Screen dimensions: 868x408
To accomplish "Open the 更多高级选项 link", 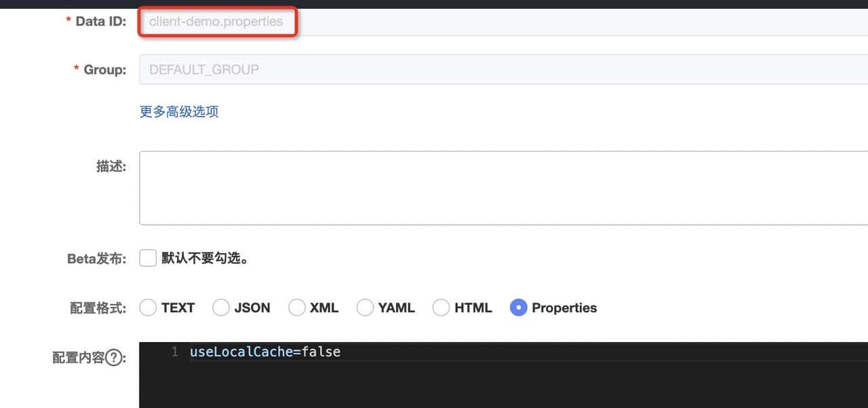I will point(179,111).
